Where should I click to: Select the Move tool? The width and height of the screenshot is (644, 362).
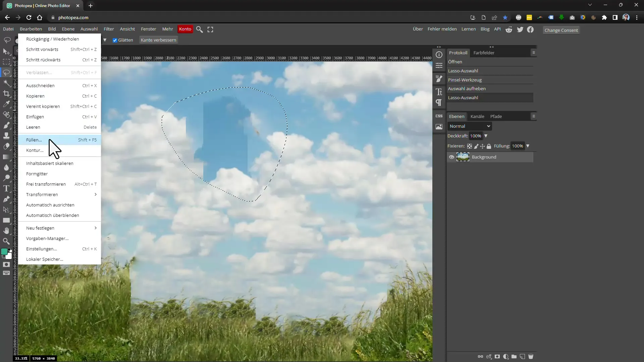click(x=6, y=52)
